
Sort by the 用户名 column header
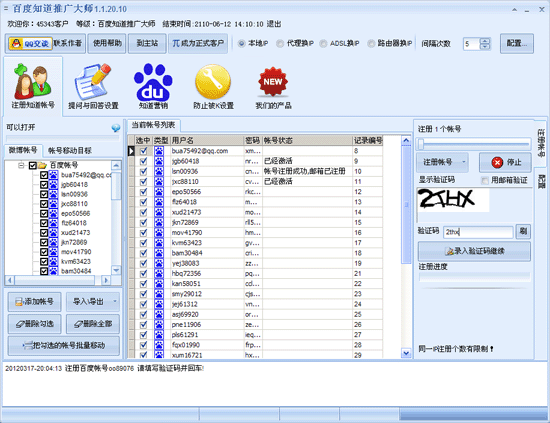[x=207, y=141]
